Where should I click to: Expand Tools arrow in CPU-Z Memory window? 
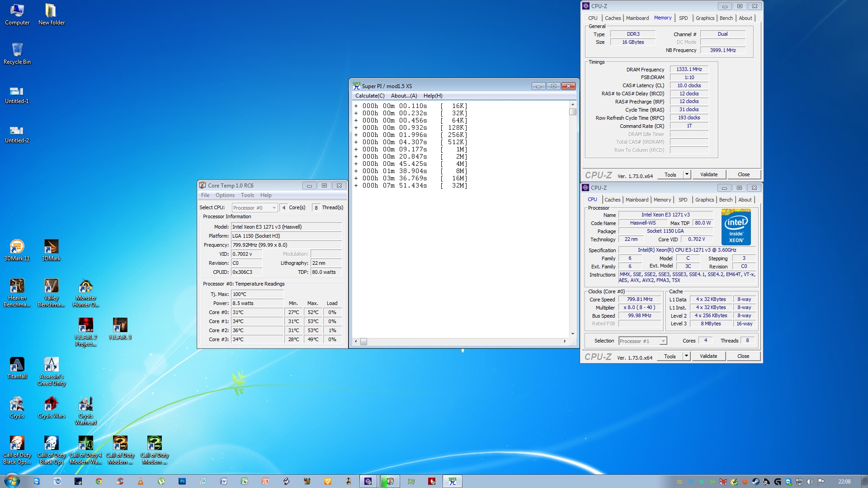pos(687,174)
